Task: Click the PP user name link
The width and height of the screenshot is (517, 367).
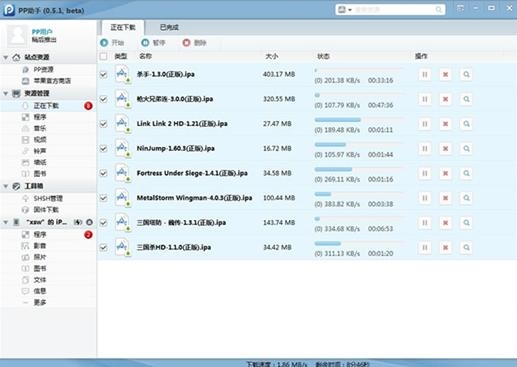Action: click(x=42, y=32)
